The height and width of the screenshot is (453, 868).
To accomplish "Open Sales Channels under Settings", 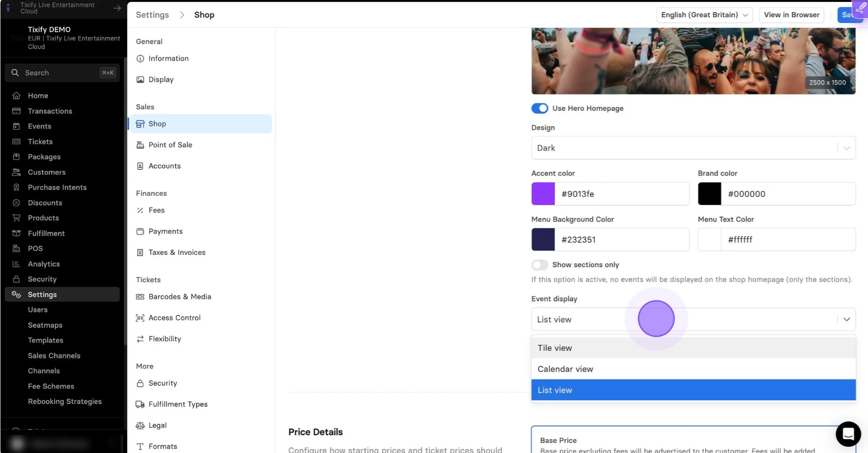I will tap(54, 356).
